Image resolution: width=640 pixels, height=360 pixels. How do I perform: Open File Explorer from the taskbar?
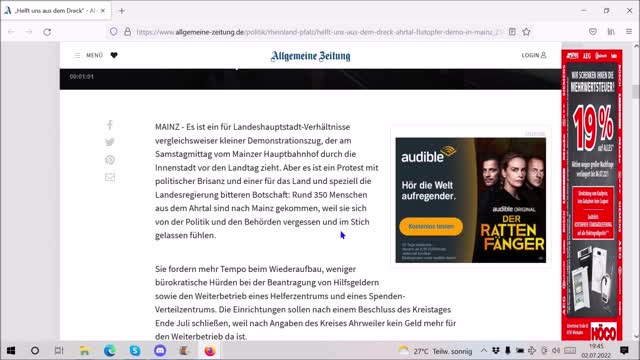tap(84, 351)
